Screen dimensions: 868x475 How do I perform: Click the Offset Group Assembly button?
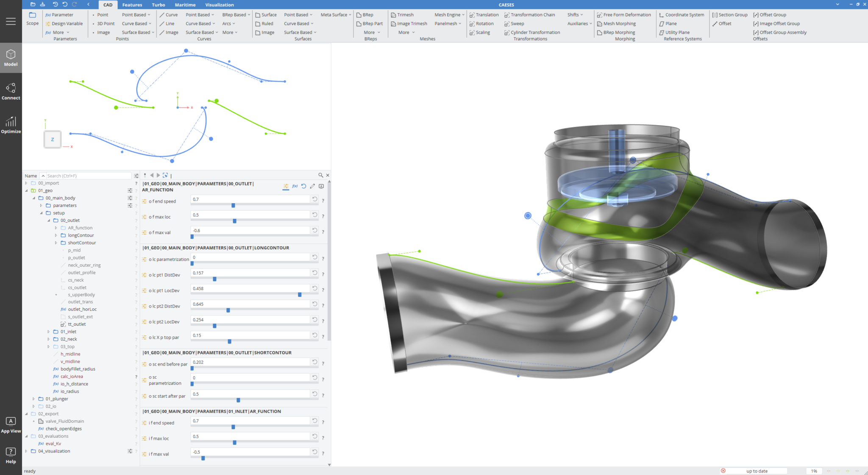(x=782, y=32)
